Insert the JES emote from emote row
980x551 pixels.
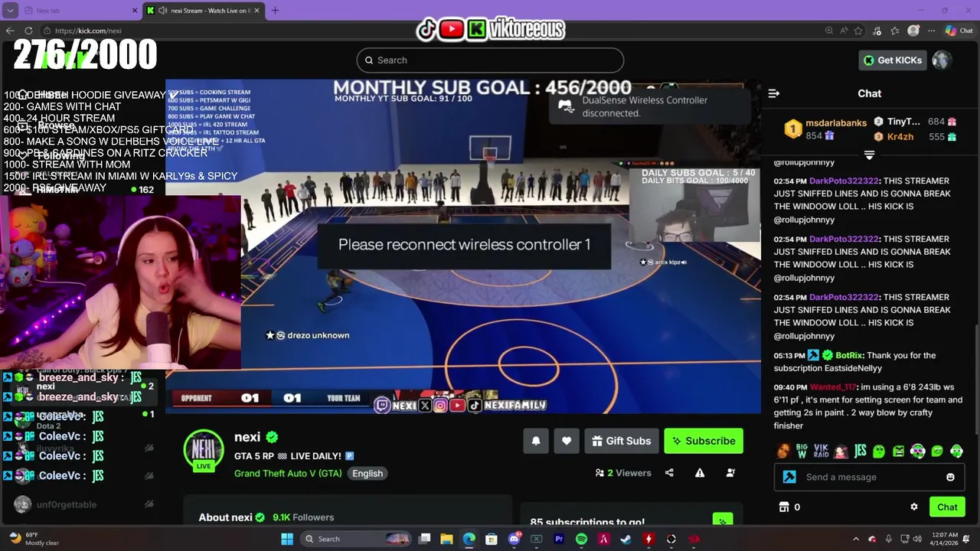coord(860,452)
